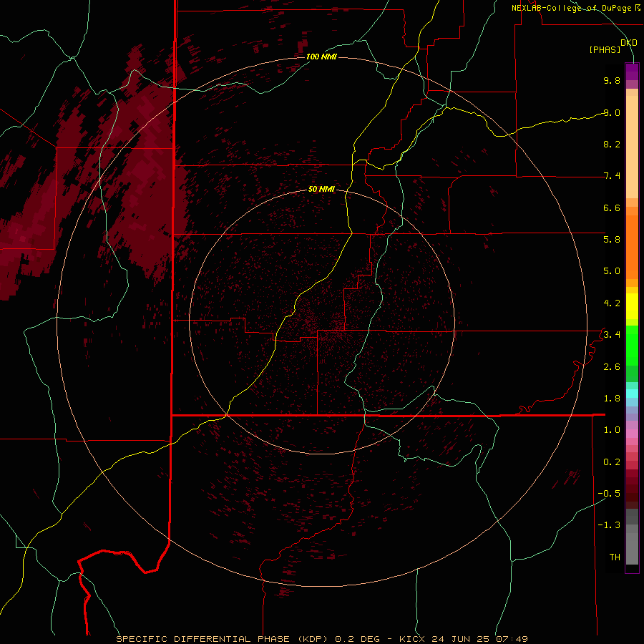Click the -0.5 scale value
644x644 pixels.
609,494
